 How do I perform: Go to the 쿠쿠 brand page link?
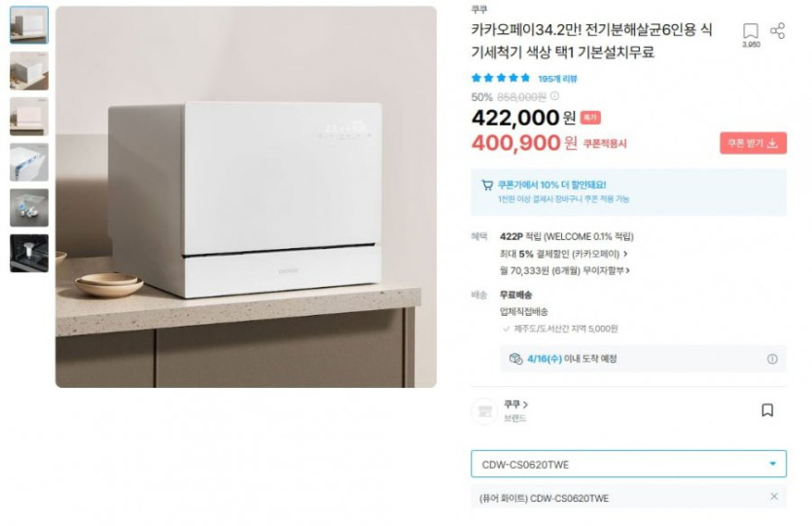pyautogui.click(x=515, y=404)
